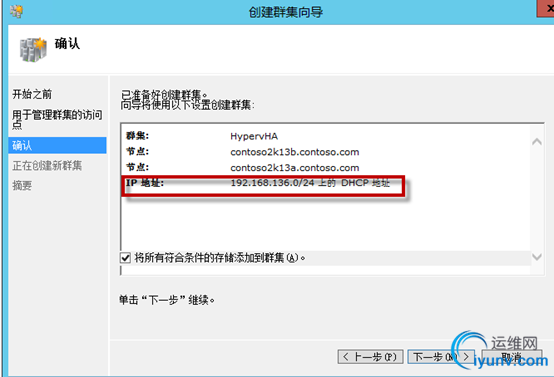The height and width of the screenshot is (377, 554).
Task: Click the scroll up arrow in settings list
Action: point(537,142)
